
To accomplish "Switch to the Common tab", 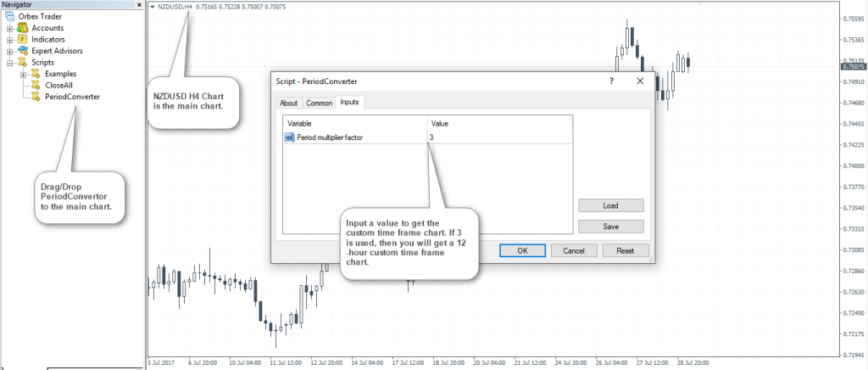I will click(x=320, y=103).
